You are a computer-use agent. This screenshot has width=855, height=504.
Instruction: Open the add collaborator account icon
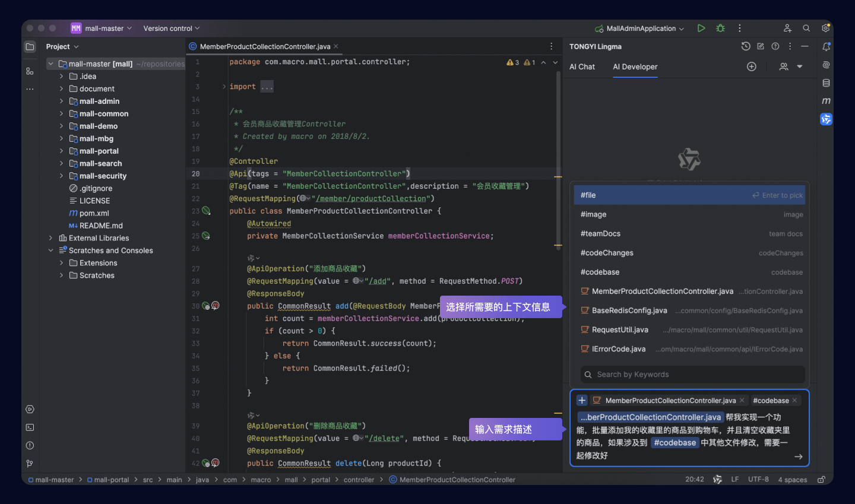pyautogui.click(x=787, y=28)
